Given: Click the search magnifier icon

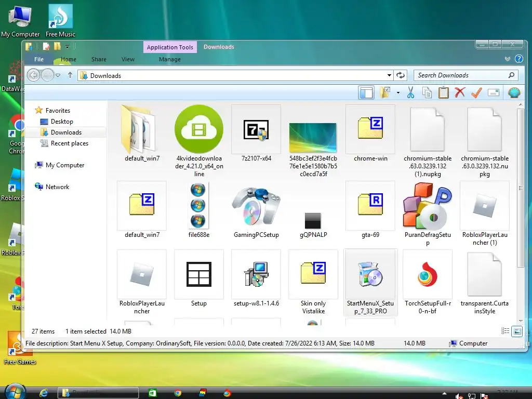Looking at the screenshot, I should click(x=511, y=75).
